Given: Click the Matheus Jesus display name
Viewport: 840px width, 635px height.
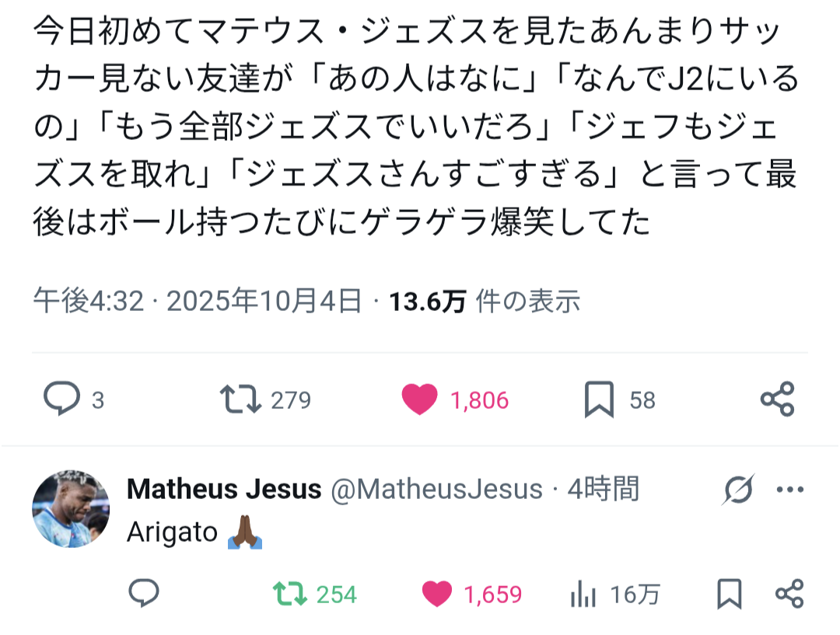Looking at the screenshot, I should [x=224, y=490].
